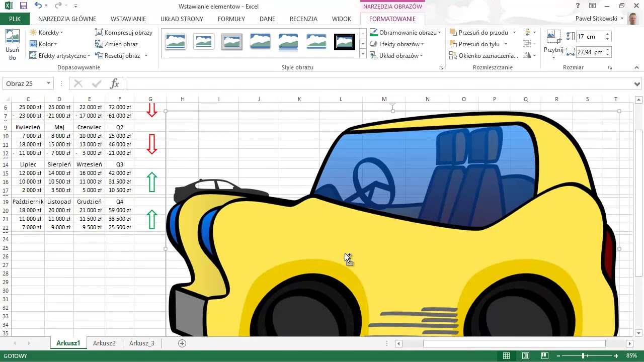This screenshot has height=362, width=644.
Task: Click the Save icon in Quick Access toolbar
Action: (23, 6)
